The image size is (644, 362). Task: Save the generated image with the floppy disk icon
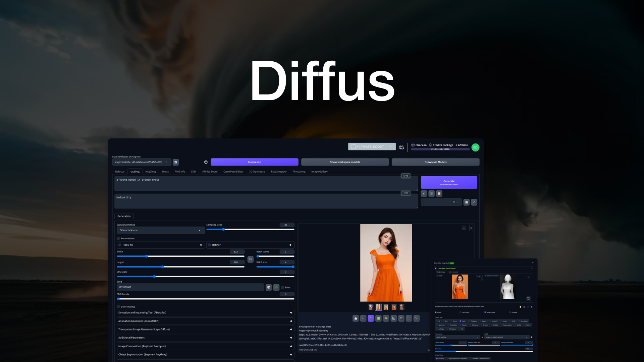click(x=356, y=318)
